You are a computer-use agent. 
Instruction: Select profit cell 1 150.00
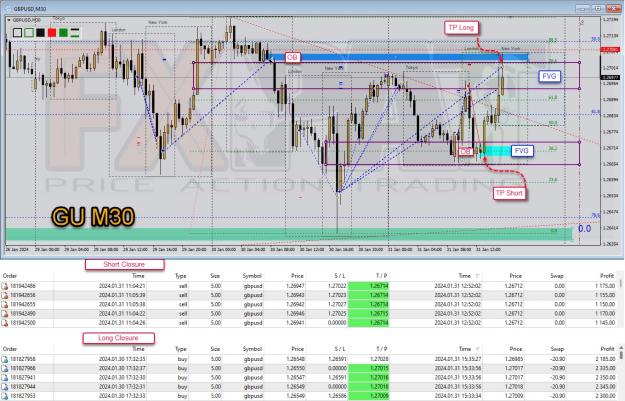[605, 304]
